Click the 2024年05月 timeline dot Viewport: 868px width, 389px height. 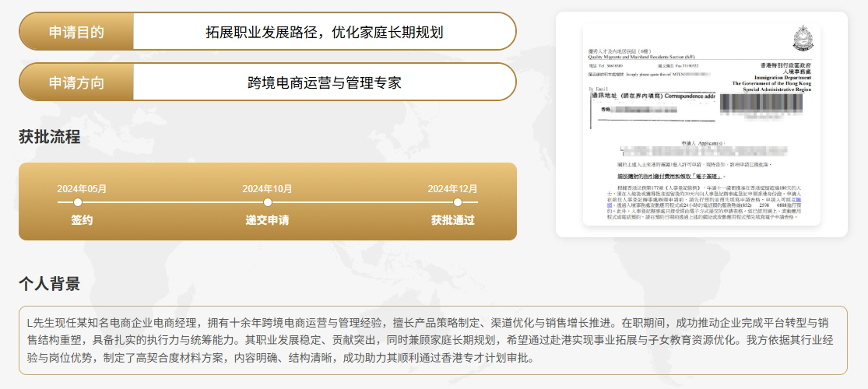(x=78, y=203)
